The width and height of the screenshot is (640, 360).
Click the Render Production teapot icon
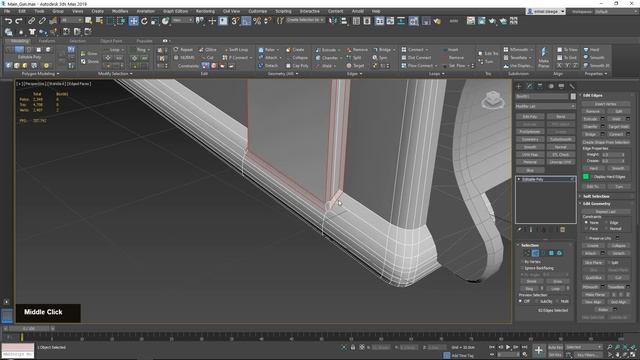pos(493,21)
